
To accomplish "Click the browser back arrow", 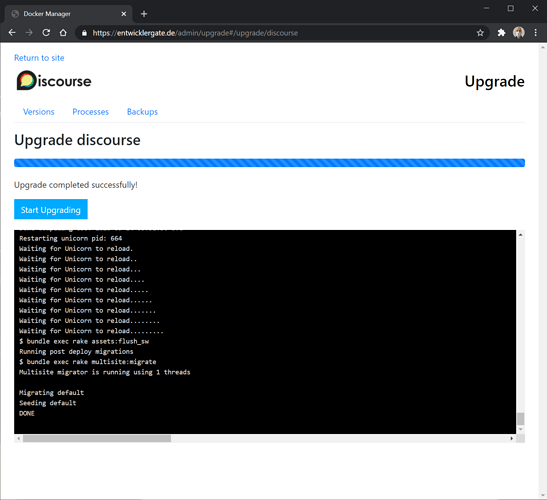I will click(x=12, y=33).
